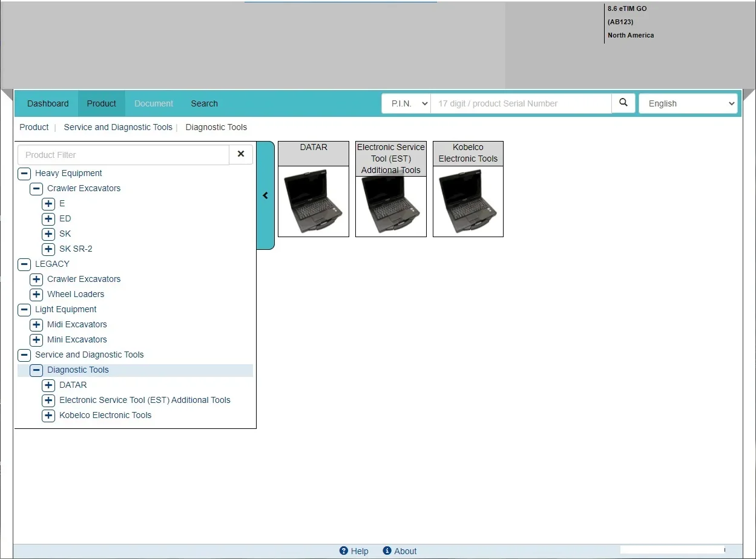Collapse the Heavy Equipment tree node

coord(24,173)
